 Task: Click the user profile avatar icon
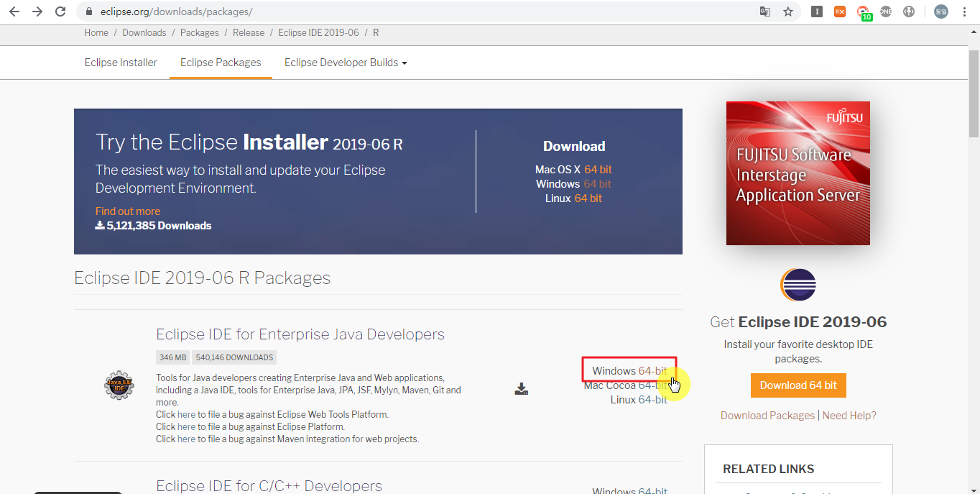(x=941, y=12)
